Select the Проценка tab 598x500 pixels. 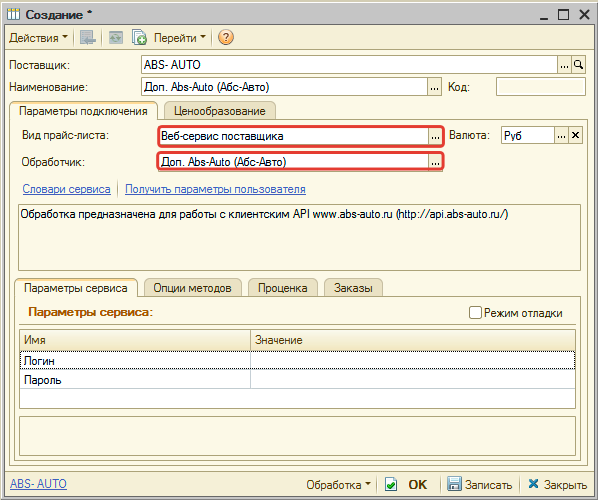click(x=283, y=288)
